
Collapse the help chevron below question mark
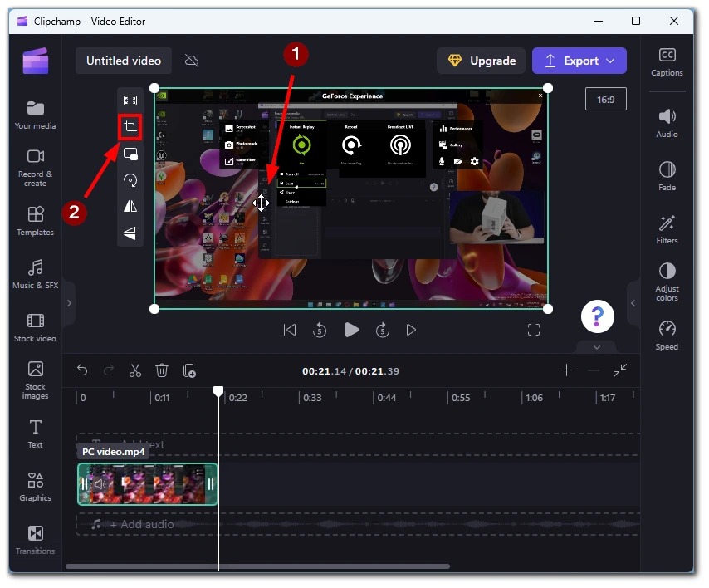[597, 347]
